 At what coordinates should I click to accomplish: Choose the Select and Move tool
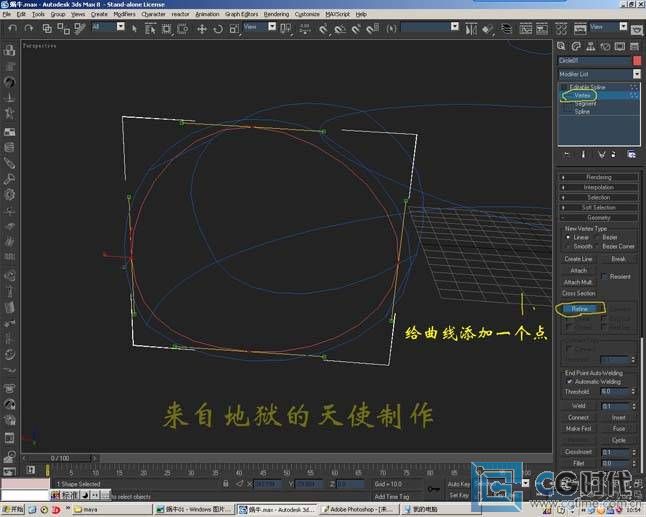202,29
